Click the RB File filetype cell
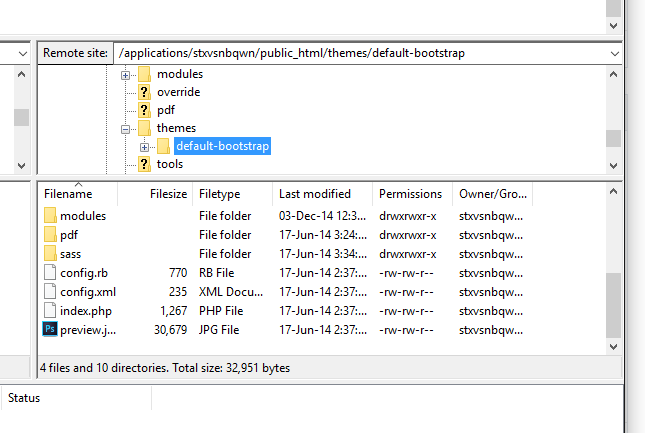645x433 pixels. (x=216, y=273)
